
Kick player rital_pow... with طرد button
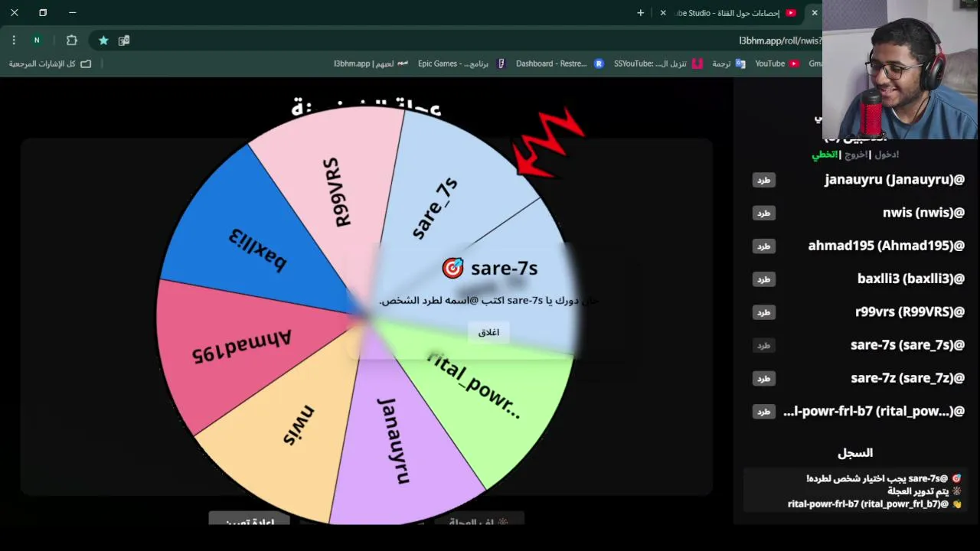pos(763,412)
